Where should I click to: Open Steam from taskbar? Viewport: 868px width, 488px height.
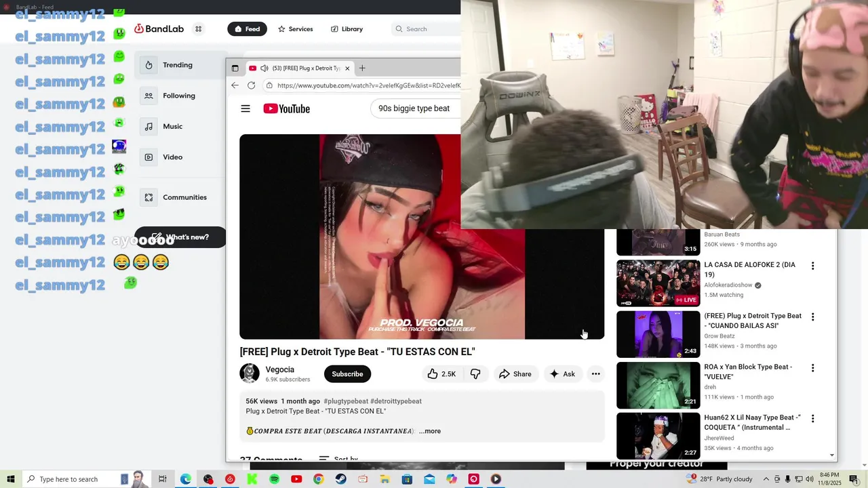click(x=340, y=479)
